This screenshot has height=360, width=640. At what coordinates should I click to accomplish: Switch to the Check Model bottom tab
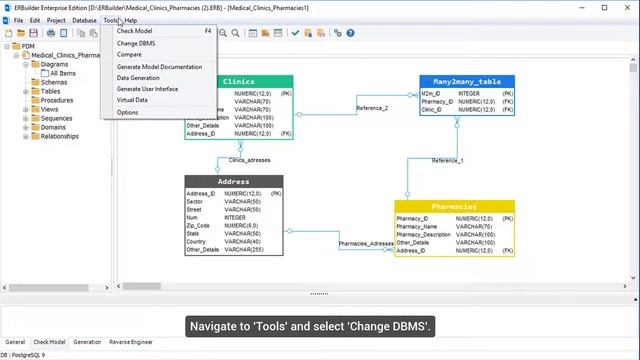[49, 342]
